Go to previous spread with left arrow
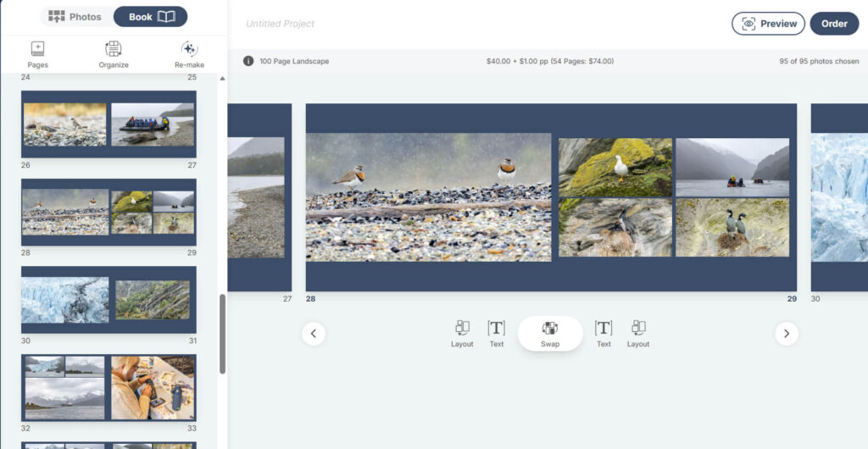868x449 pixels. click(x=314, y=334)
